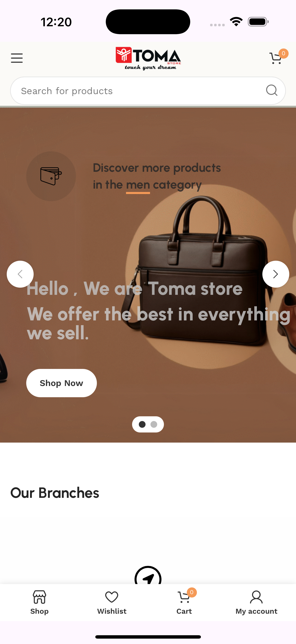Viewport: 296px width, 644px height.
Task: Open the cart icon in header
Action: pos(276,58)
